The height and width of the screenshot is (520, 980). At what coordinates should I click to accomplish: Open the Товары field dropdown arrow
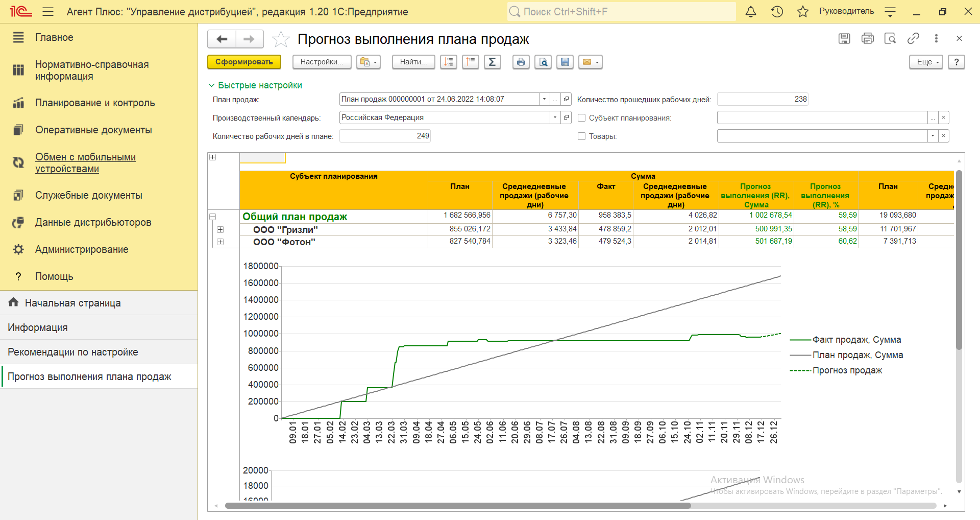(x=933, y=136)
